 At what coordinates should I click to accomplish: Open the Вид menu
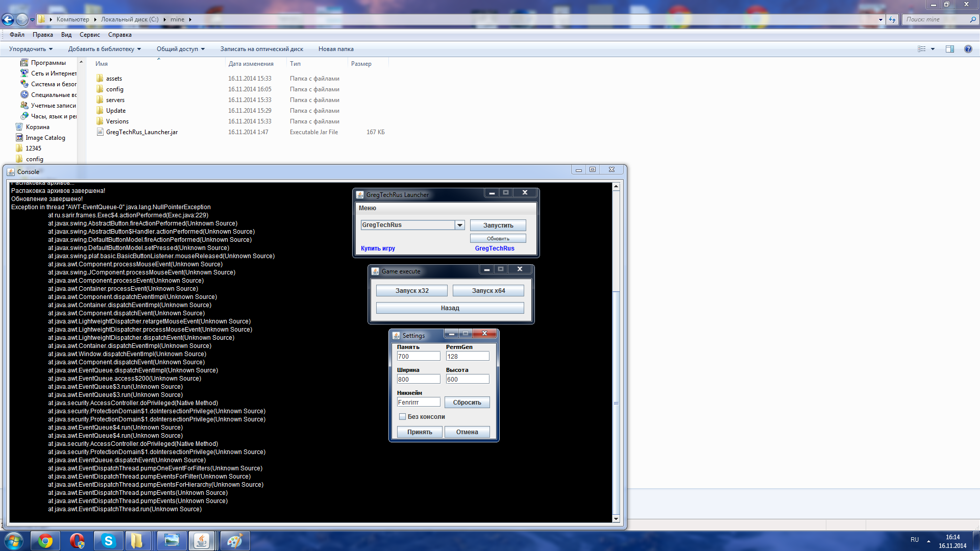66,35
